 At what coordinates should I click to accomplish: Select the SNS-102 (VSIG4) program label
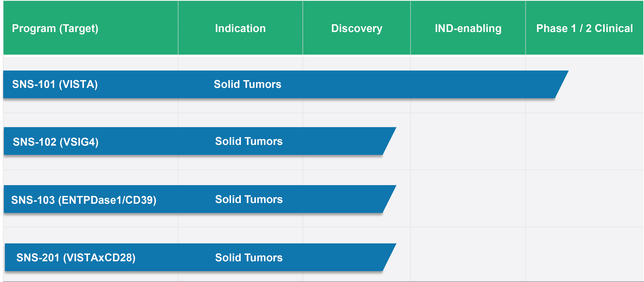[55, 142]
